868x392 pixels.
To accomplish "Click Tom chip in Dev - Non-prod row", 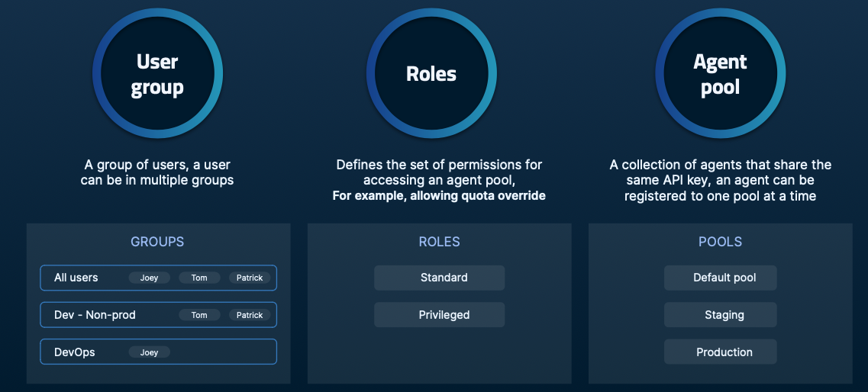I will click(x=199, y=315).
